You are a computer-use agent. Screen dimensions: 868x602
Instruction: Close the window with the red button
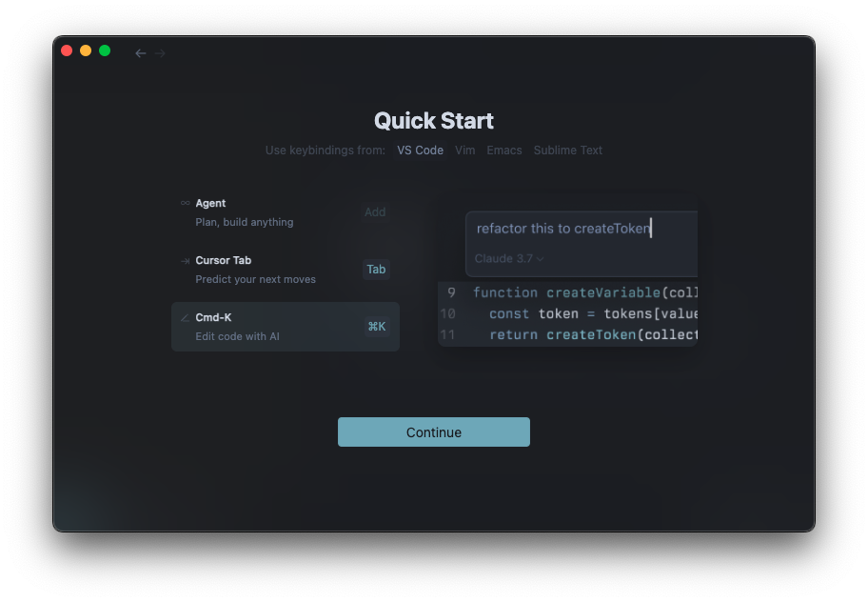point(67,50)
